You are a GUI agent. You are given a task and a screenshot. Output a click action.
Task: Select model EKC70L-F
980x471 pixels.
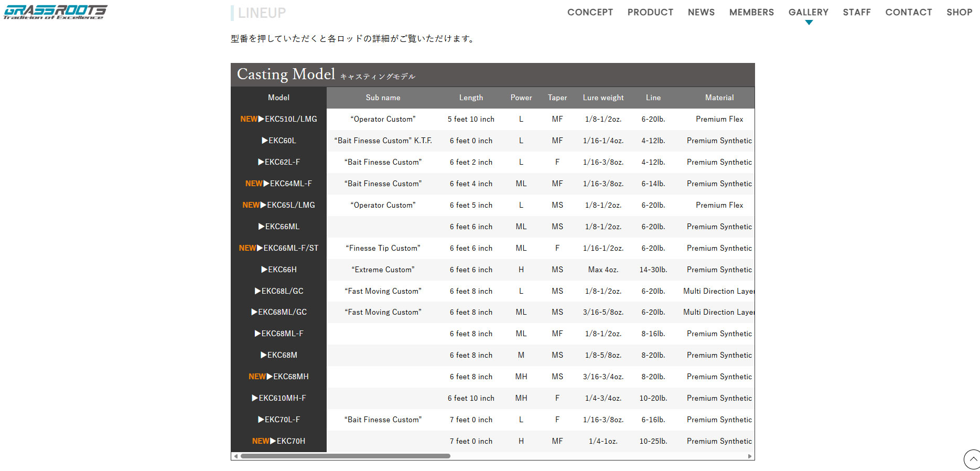pos(278,420)
